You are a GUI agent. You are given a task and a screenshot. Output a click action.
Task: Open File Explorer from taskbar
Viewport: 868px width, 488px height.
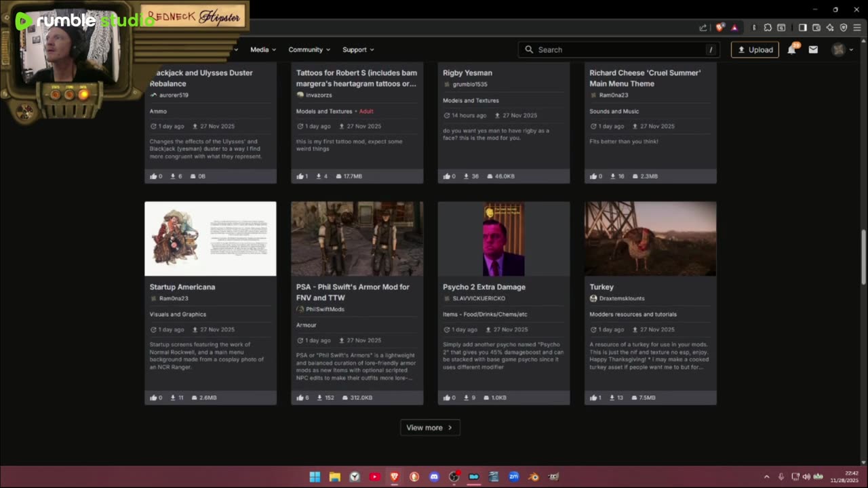pyautogui.click(x=335, y=476)
